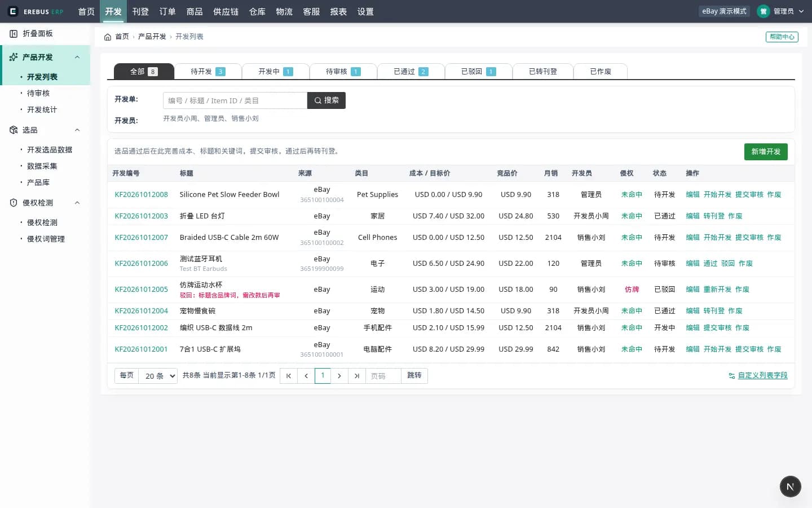Collapse the 侵权检测 sidebar group
Image resolution: width=812 pixels, height=508 pixels.
click(77, 203)
